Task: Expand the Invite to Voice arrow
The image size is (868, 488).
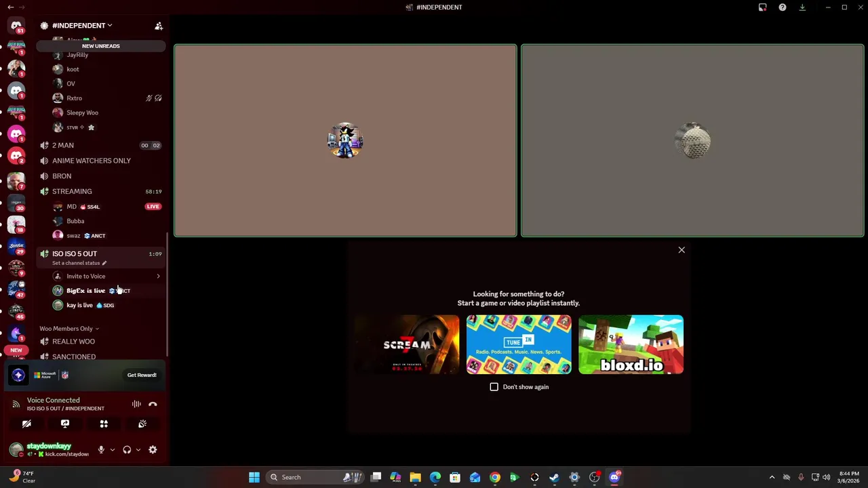Action: [x=158, y=277]
